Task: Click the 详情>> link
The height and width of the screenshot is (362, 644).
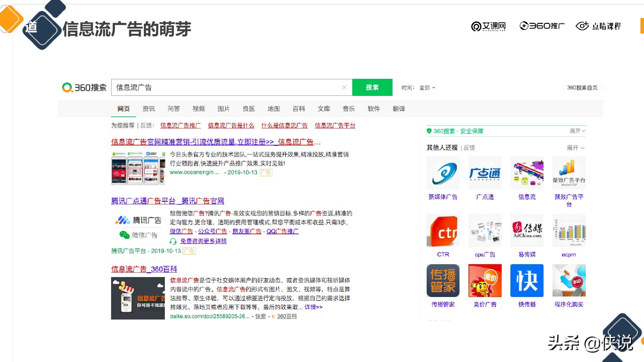Action: [x=314, y=307]
